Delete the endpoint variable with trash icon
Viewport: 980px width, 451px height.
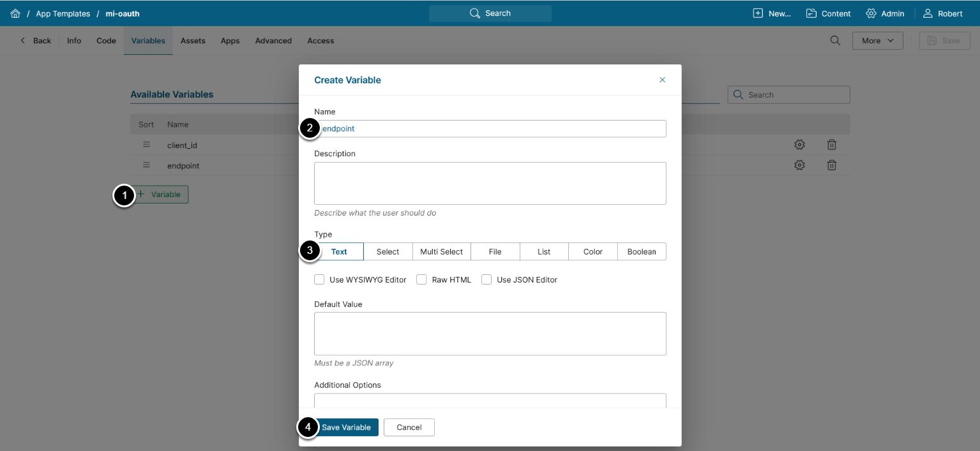point(832,165)
